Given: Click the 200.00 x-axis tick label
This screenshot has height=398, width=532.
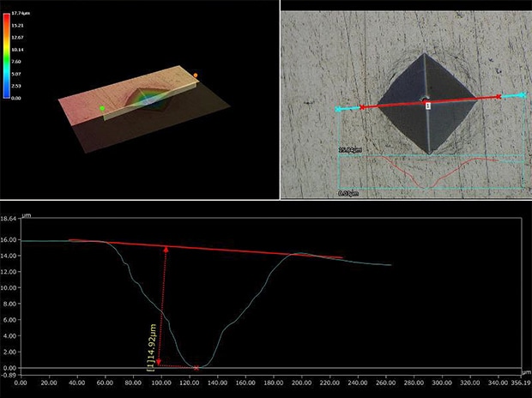Looking at the screenshot, I should click(301, 383).
